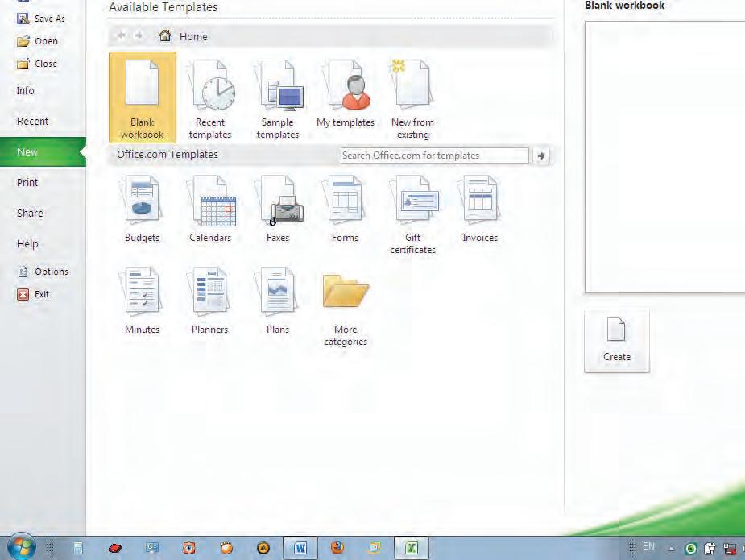
Task: Click Open in the backstage sidebar
Action: (37, 41)
